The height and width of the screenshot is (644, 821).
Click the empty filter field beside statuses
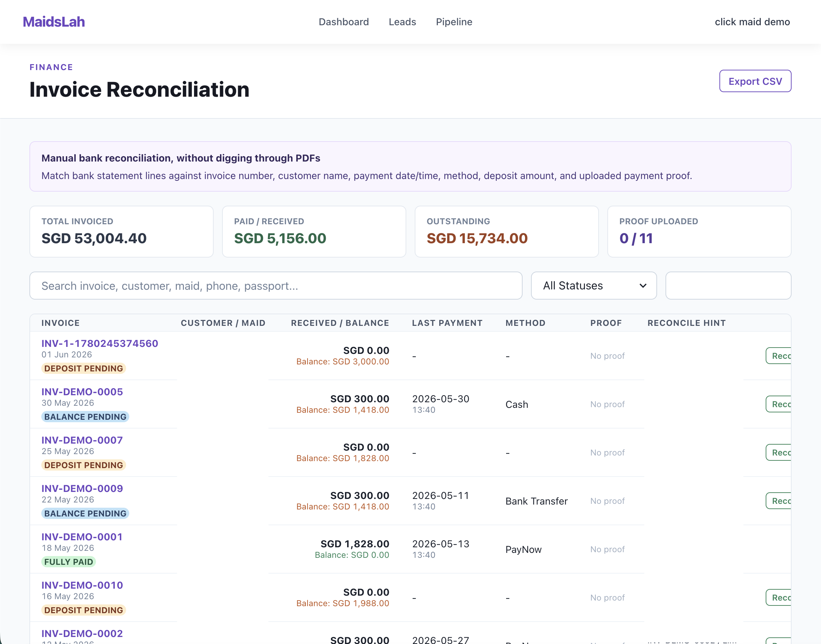tap(728, 286)
